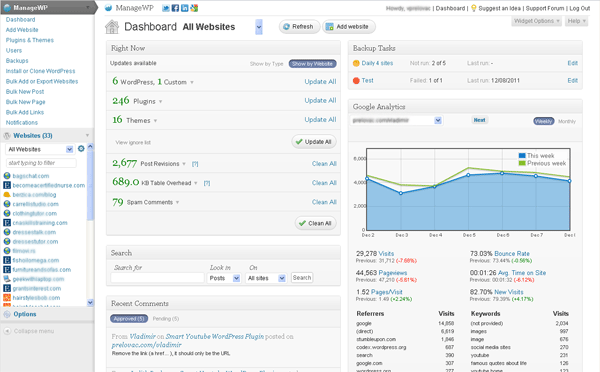Viewport: 600px width, 372px height.
Task: Click the Dashboard home icon
Action: pos(112,27)
